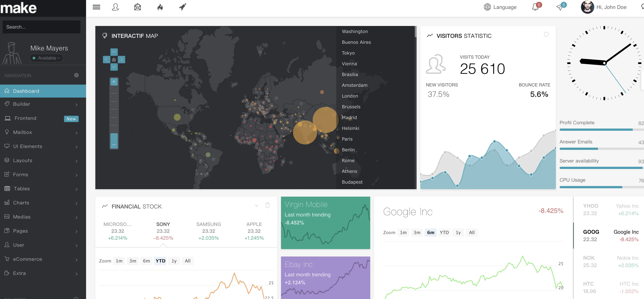
Task: Open the Virgin Mobile trending card
Action: (326, 223)
